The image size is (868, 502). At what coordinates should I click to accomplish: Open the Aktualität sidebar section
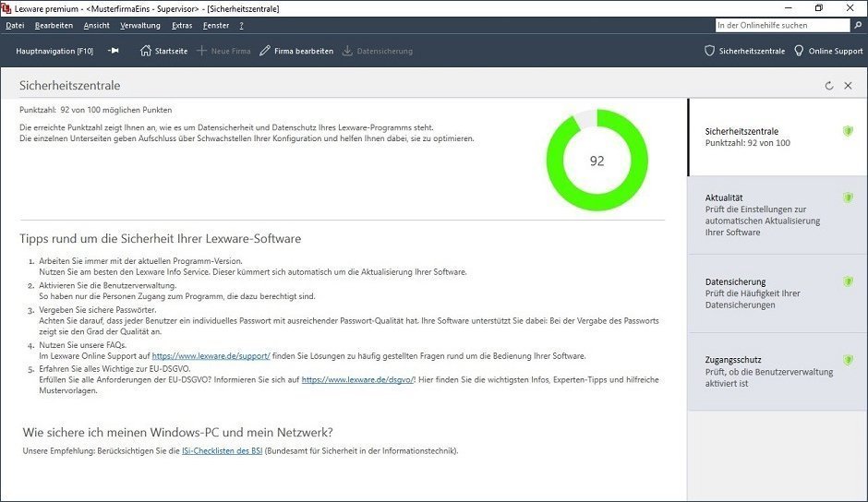778,215
